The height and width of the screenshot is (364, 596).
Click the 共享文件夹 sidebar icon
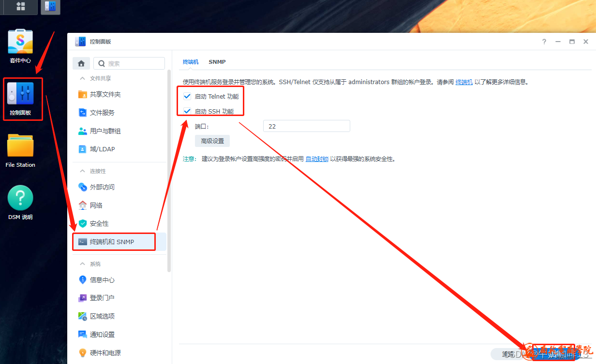coord(83,94)
